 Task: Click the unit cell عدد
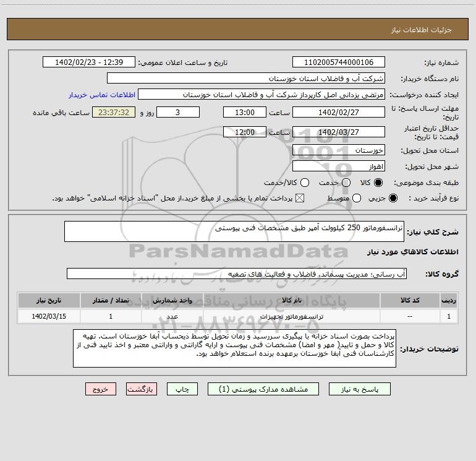tap(172, 316)
